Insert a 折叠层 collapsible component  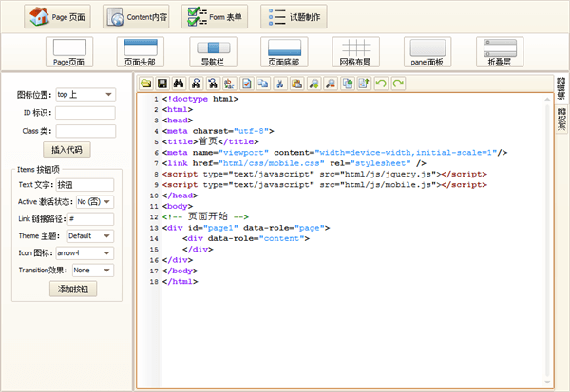(x=500, y=51)
